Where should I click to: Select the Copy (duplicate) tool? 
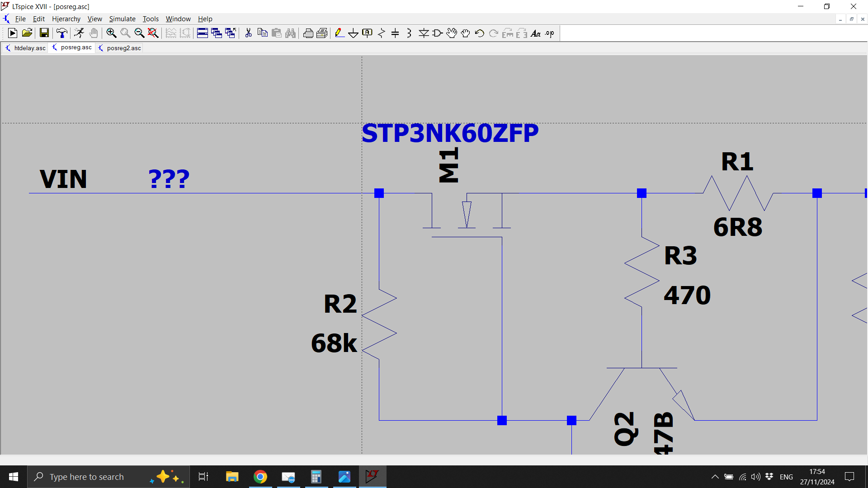[x=262, y=33]
